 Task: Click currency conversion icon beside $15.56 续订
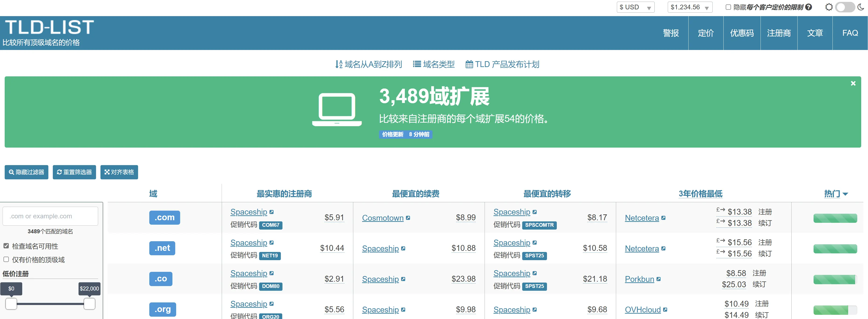point(720,252)
